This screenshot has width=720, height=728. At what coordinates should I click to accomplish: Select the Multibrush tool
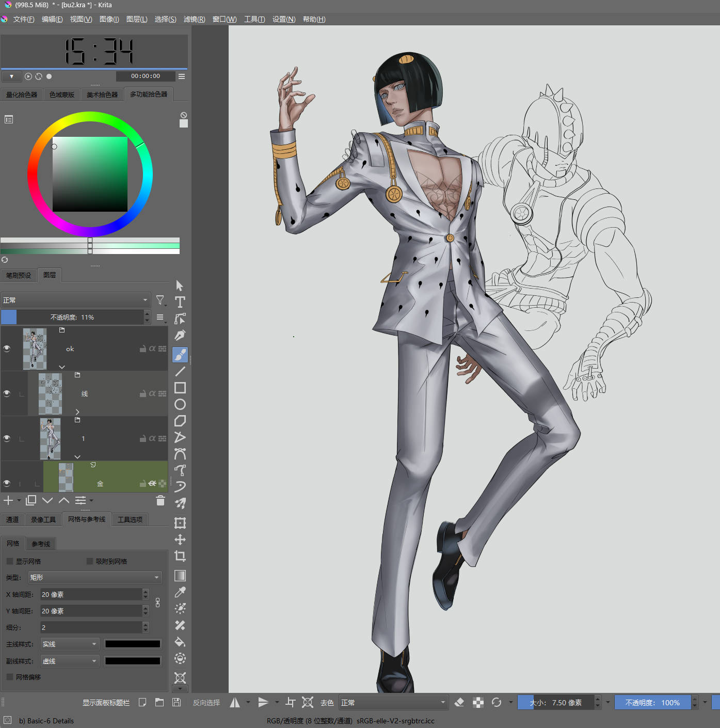click(180, 503)
